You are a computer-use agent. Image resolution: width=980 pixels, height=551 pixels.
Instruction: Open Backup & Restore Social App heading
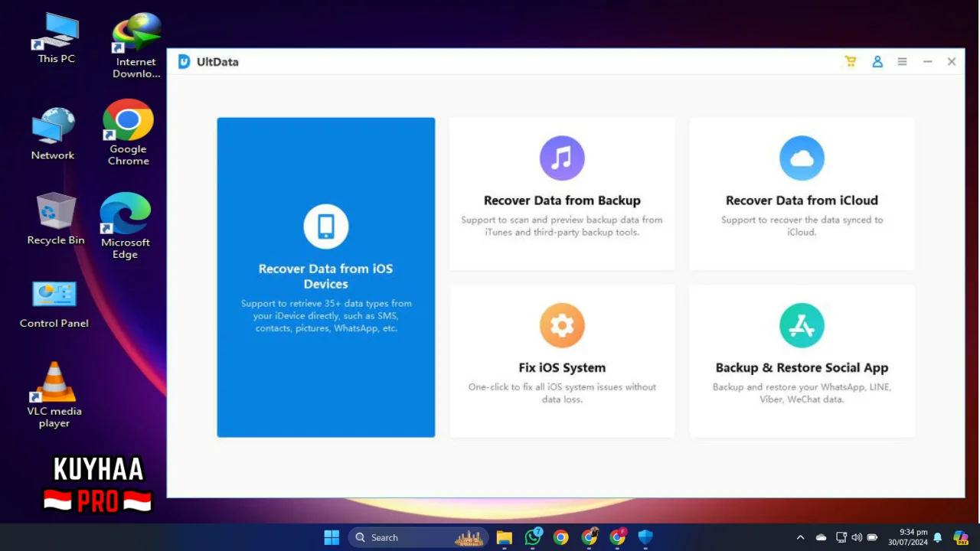coord(802,367)
